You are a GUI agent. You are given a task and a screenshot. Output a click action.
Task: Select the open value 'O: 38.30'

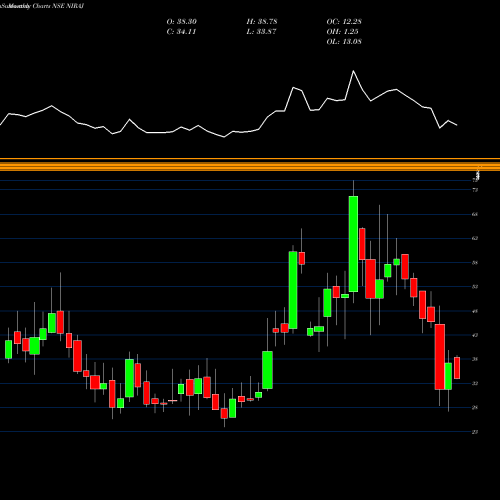point(182,22)
